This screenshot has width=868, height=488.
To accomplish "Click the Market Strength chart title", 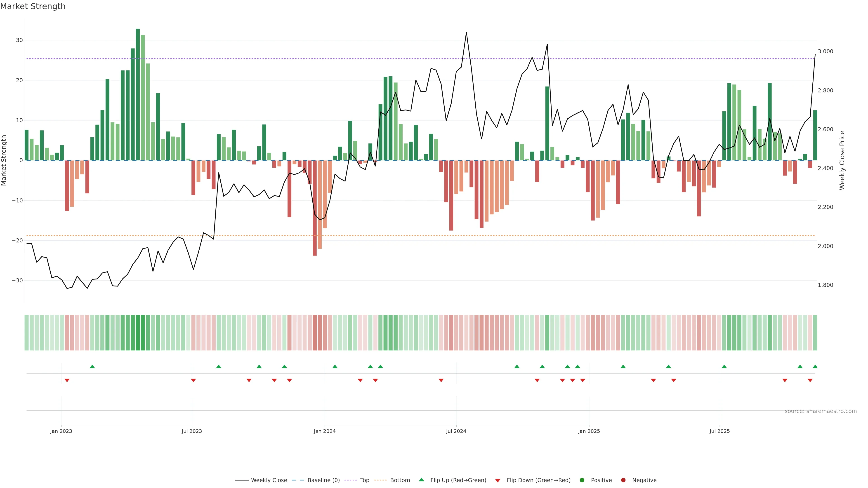I will pos(33,6).
